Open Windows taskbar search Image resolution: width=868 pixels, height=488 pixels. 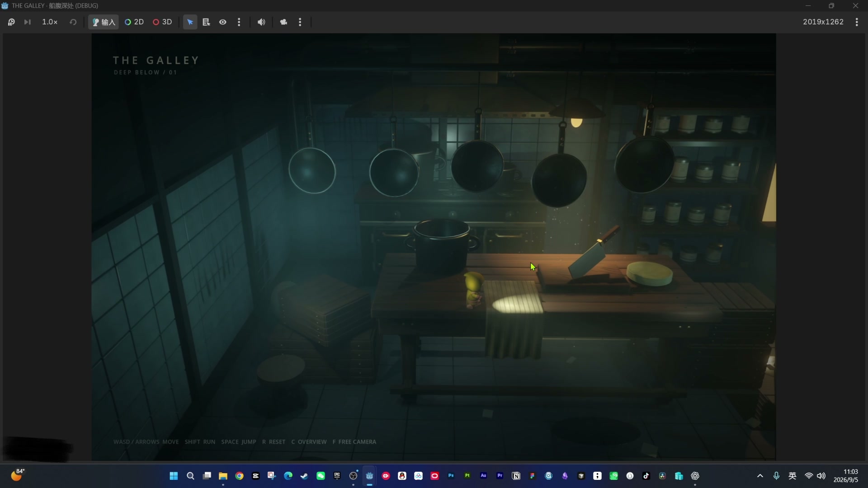(190, 476)
